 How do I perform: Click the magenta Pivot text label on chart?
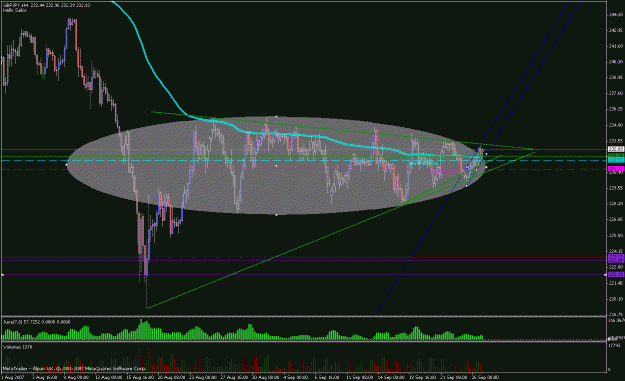click(443, 172)
